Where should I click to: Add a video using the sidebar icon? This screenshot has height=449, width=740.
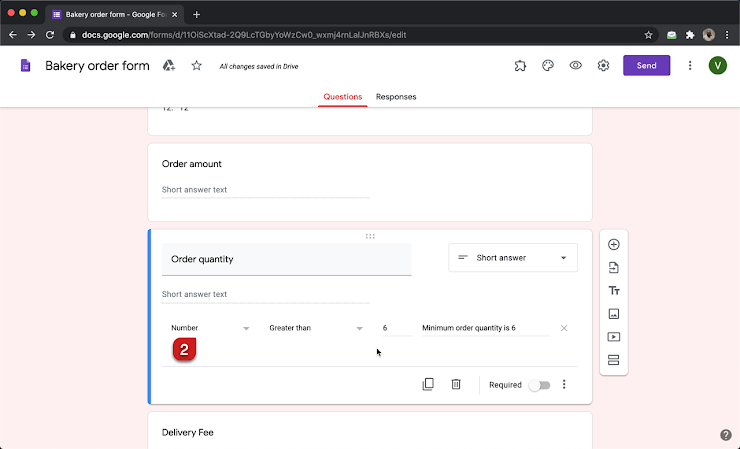tap(613, 337)
